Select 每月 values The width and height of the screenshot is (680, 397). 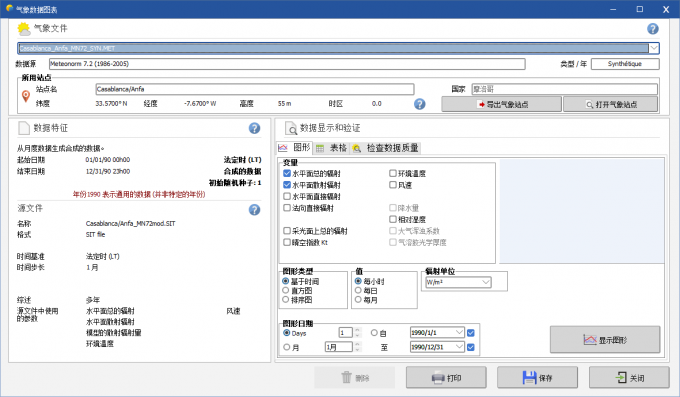pyautogui.click(x=358, y=299)
